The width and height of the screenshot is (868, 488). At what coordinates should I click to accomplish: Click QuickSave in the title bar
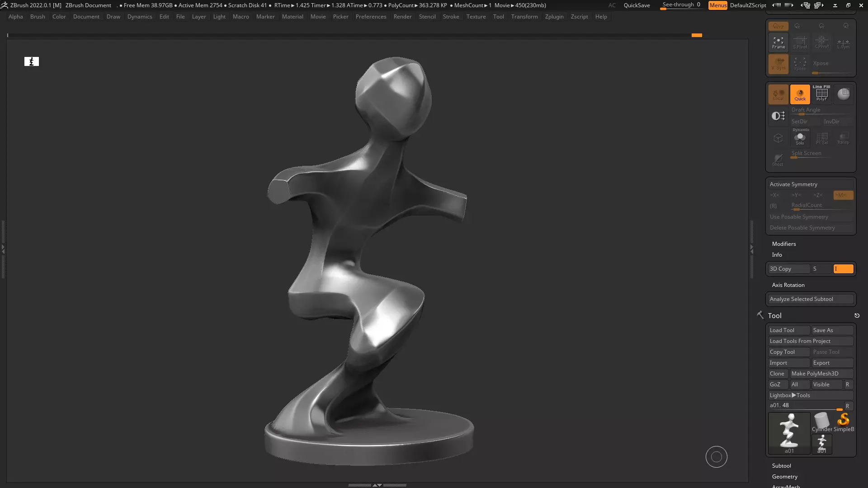637,5
